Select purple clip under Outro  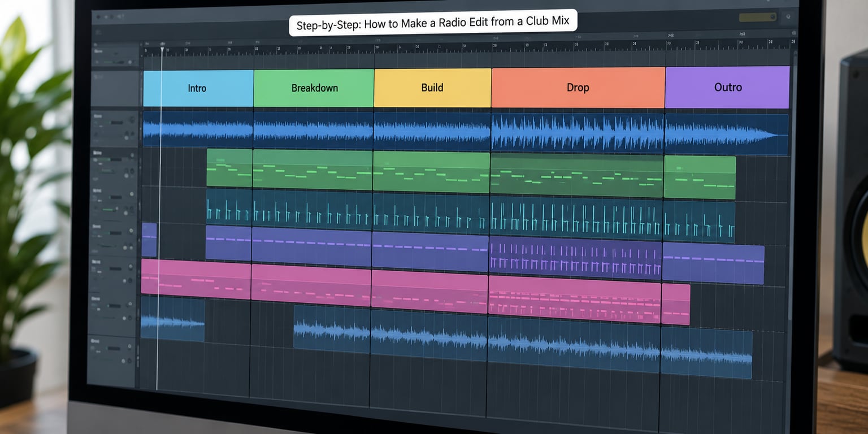713,264
